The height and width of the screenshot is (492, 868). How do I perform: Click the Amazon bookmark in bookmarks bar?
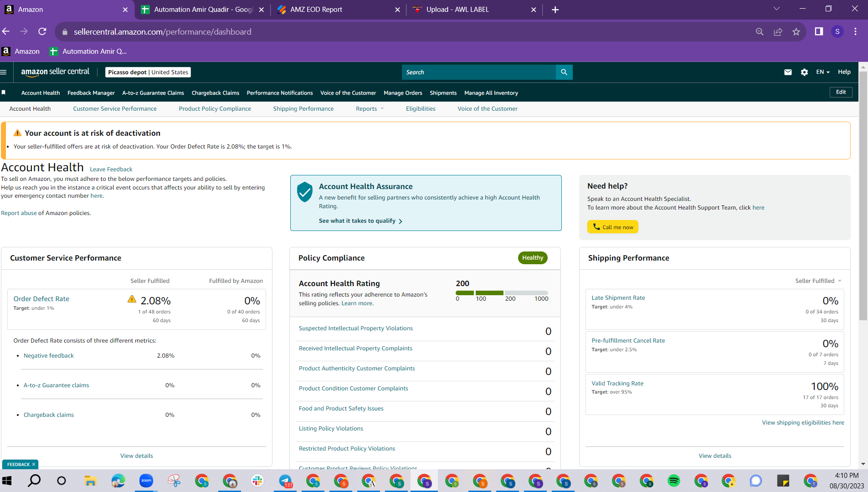click(x=21, y=51)
